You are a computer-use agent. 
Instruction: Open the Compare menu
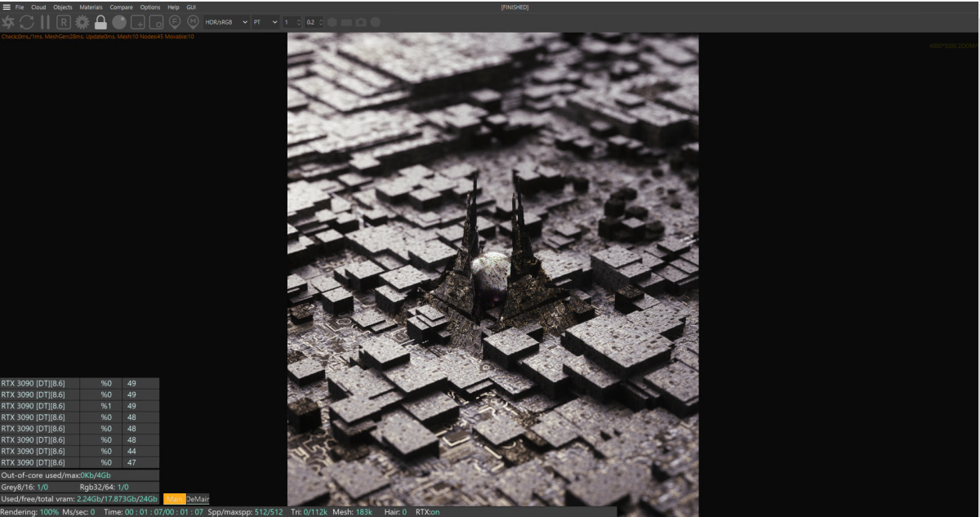[x=121, y=7]
